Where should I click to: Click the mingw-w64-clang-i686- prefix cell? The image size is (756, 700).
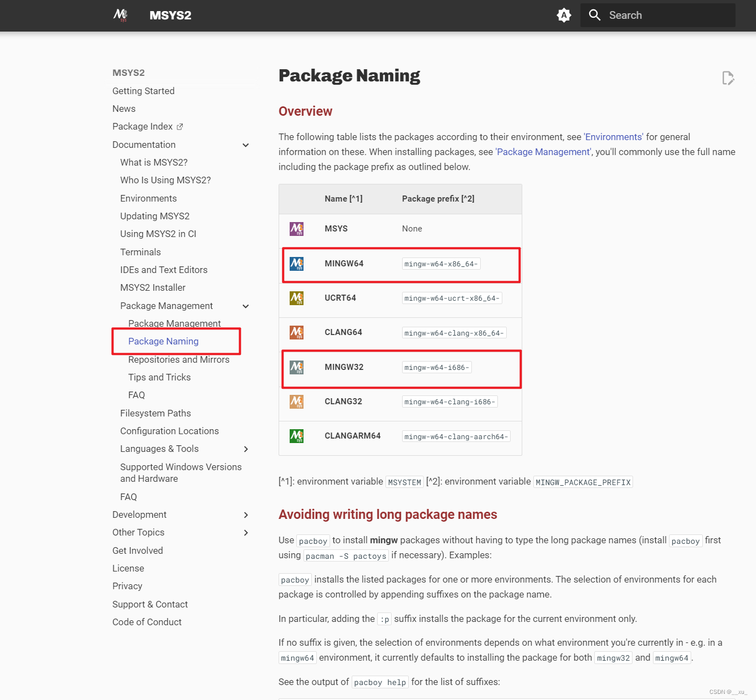coord(450,402)
